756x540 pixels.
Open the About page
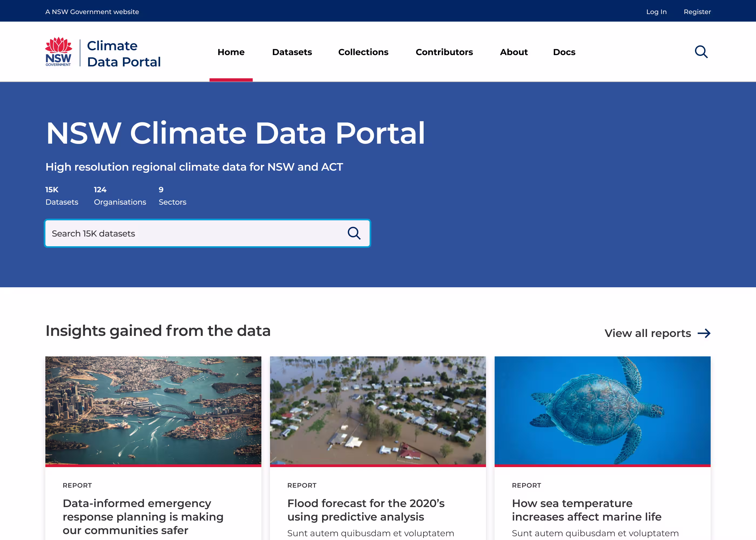514,52
